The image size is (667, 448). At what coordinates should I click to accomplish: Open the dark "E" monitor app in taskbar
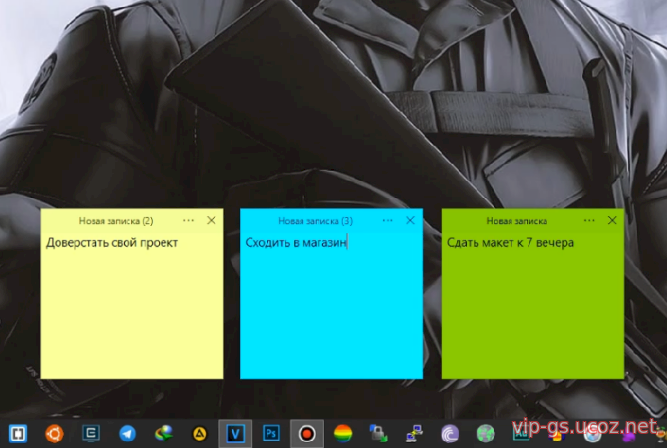(x=91, y=434)
